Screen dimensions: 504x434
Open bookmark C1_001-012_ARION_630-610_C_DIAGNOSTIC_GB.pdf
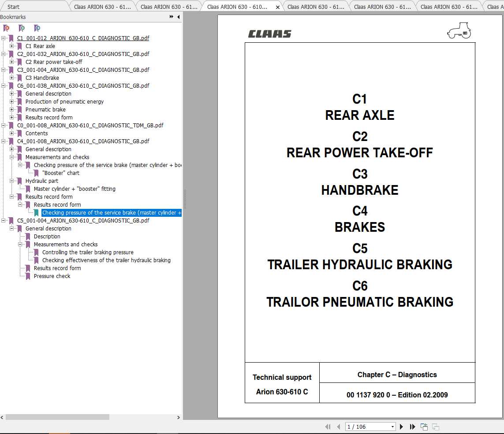pyautogui.click(x=83, y=38)
